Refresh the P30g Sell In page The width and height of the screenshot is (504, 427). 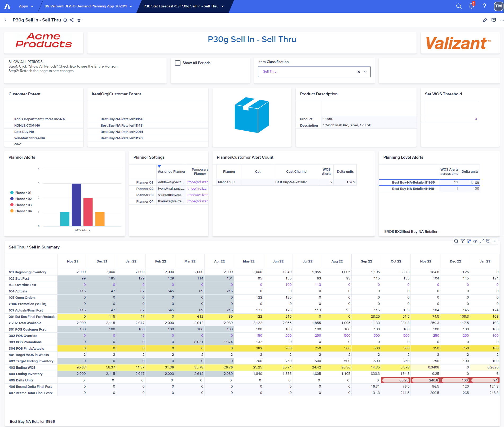tap(65, 20)
